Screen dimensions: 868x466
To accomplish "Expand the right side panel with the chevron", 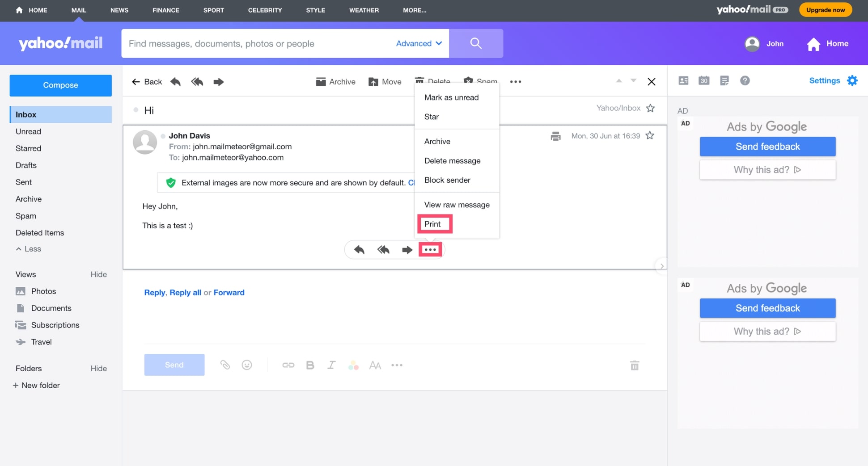I will (662, 266).
